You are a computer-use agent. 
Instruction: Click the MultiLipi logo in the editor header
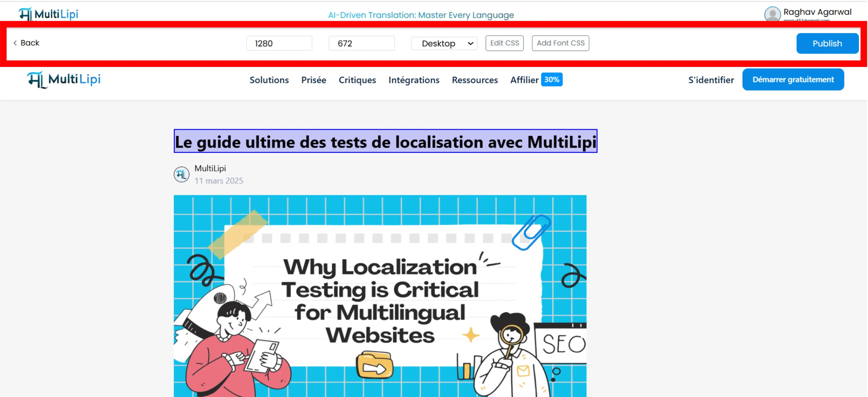48,14
